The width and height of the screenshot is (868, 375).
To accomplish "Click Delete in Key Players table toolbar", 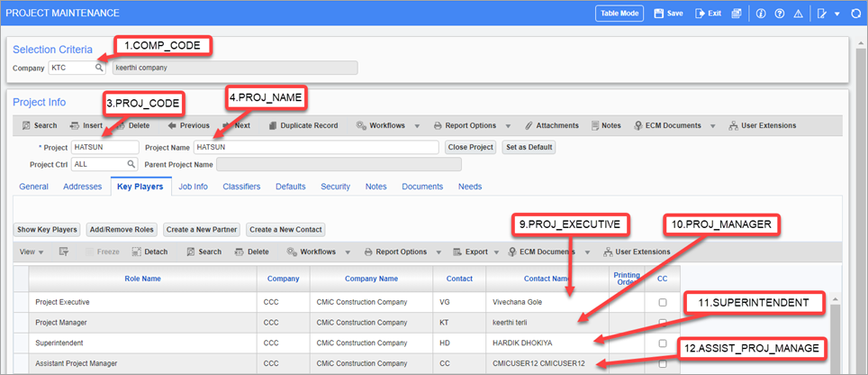I will tap(252, 252).
